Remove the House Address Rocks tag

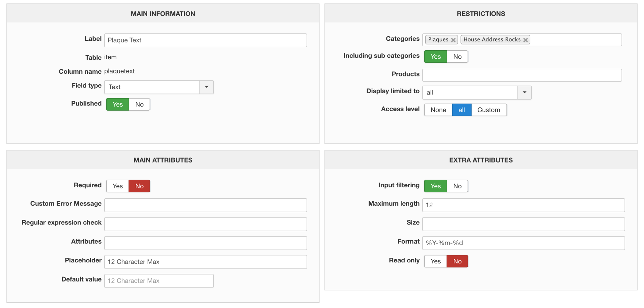(x=526, y=40)
